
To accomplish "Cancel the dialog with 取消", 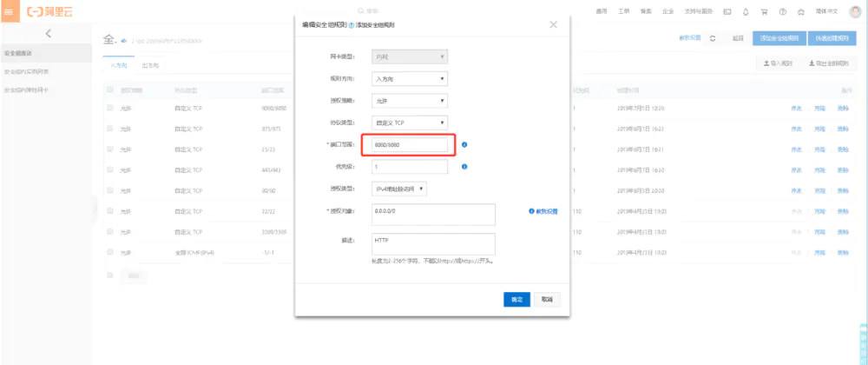I will point(547,299).
